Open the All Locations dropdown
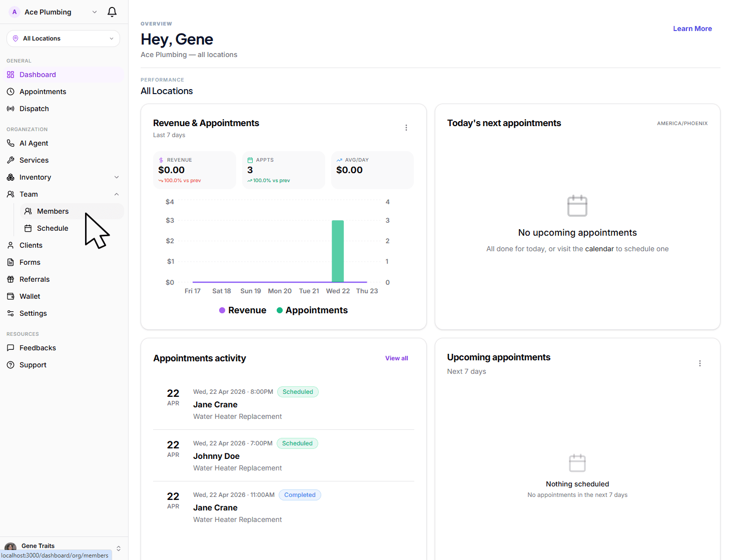732x560 pixels. (x=63, y=39)
